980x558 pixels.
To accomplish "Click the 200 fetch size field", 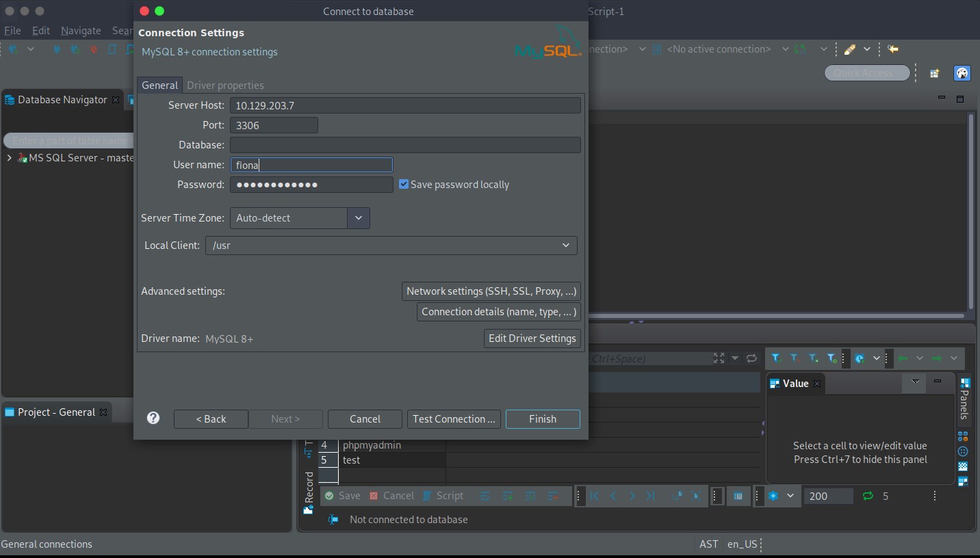I will (x=828, y=496).
